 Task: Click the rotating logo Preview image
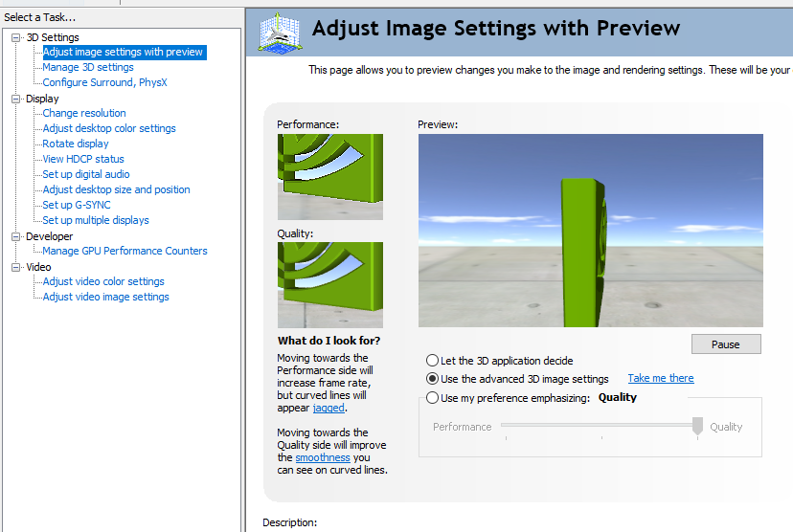point(591,231)
